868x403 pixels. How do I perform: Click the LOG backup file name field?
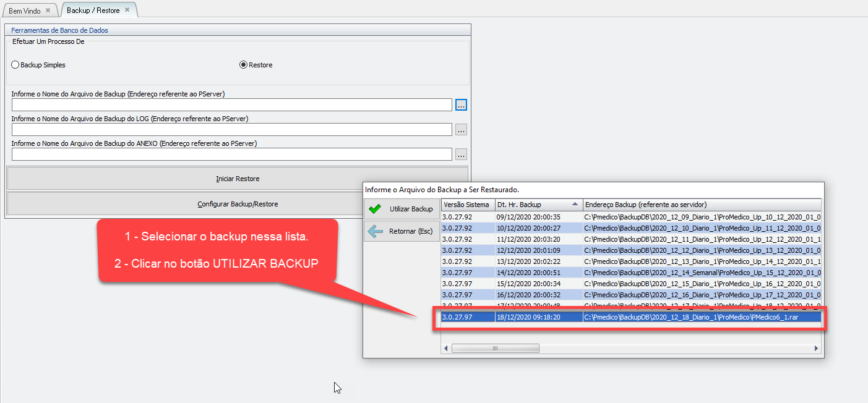point(231,130)
